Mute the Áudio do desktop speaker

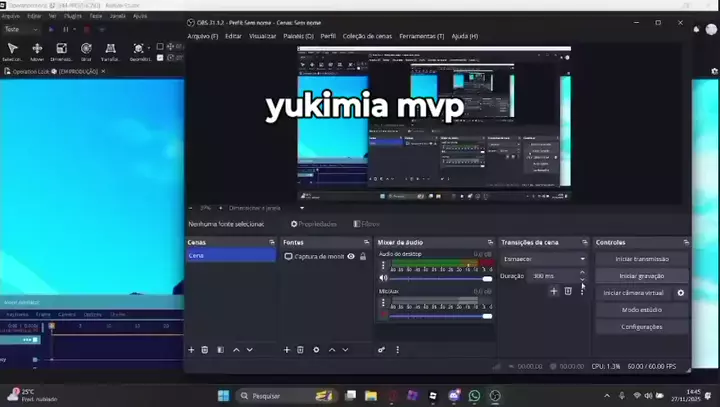[383, 278]
